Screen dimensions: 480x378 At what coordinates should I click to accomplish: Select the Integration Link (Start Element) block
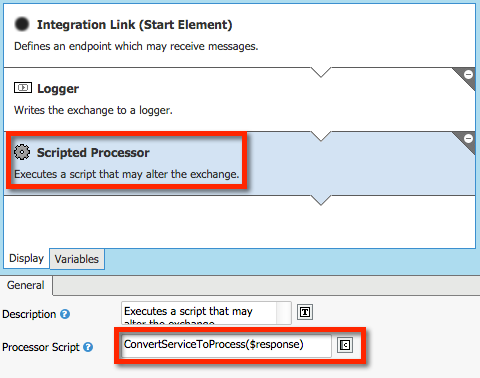coord(239,35)
